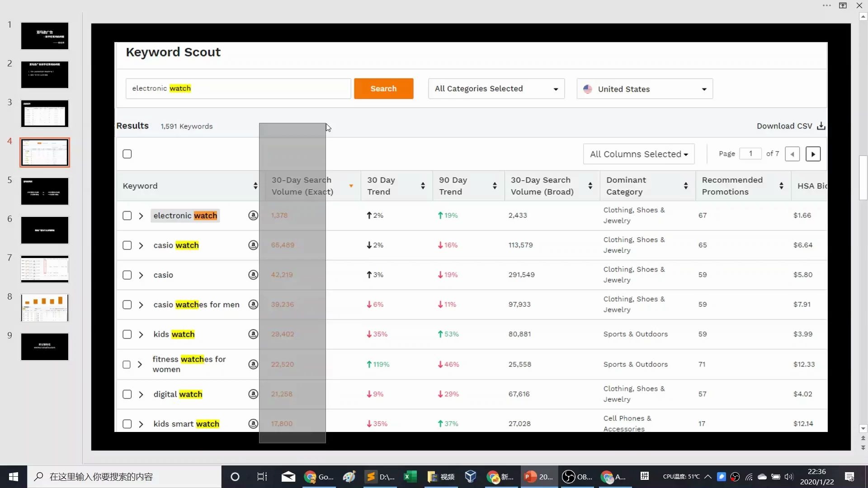Image resolution: width=868 pixels, height=488 pixels.
Task: Check the casio row checkbox
Action: [127, 275]
